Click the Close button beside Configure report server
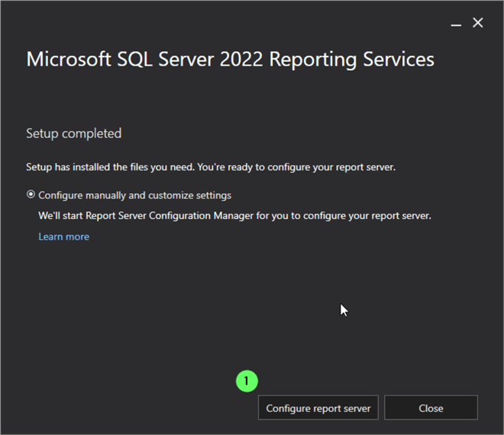The width and height of the screenshot is (504, 435). [431, 408]
